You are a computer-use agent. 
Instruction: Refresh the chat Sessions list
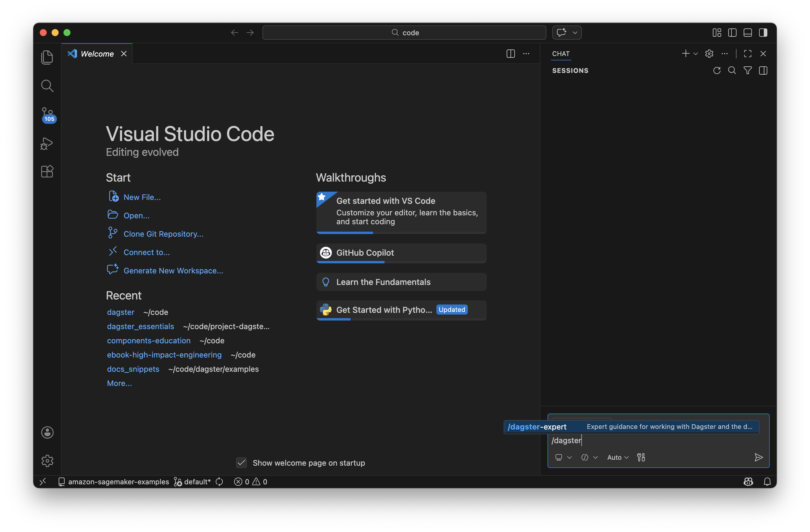click(717, 70)
